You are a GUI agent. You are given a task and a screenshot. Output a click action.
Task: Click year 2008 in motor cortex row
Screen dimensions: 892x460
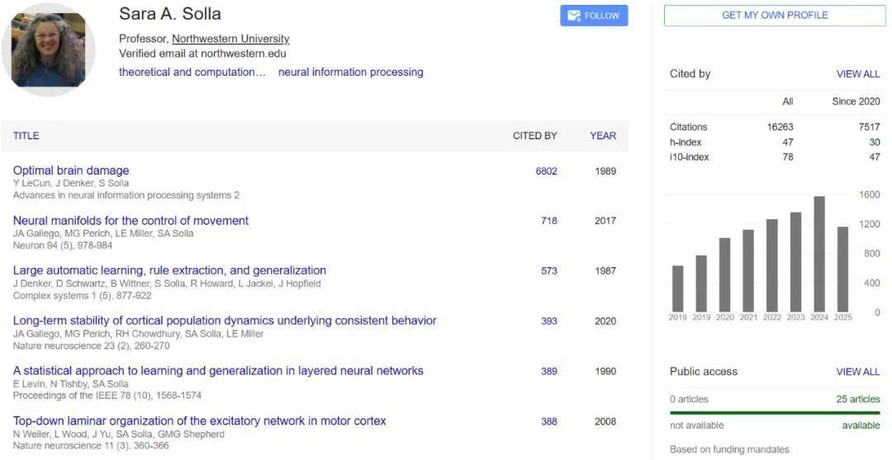click(x=605, y=421)
